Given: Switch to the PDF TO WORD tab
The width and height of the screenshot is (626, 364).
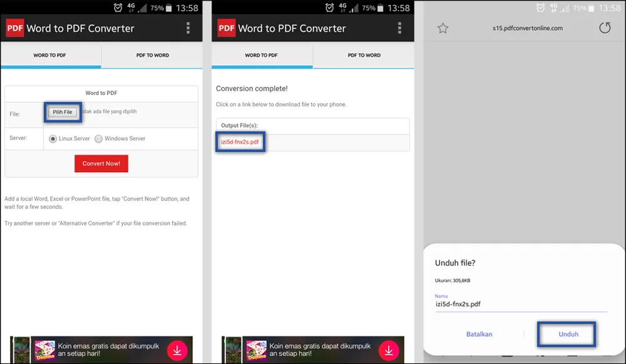Looking at the screenshot, I should tap(152, 55).
